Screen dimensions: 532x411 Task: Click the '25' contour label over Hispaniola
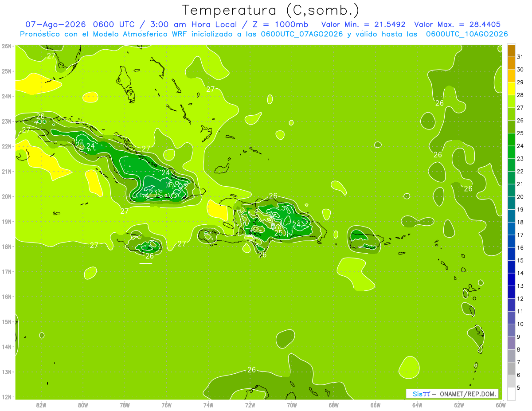278,233
